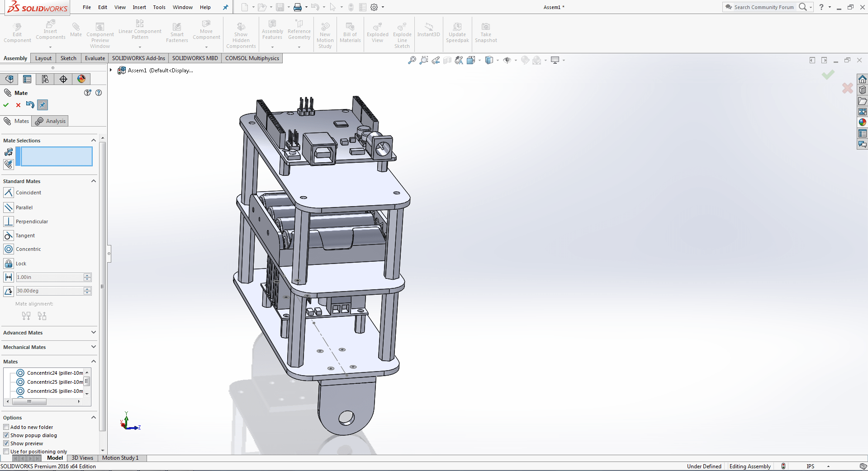This screenshot has height=471, width=868.
Task: Choose the Concentric mate icon
Action: pos(9,249)
